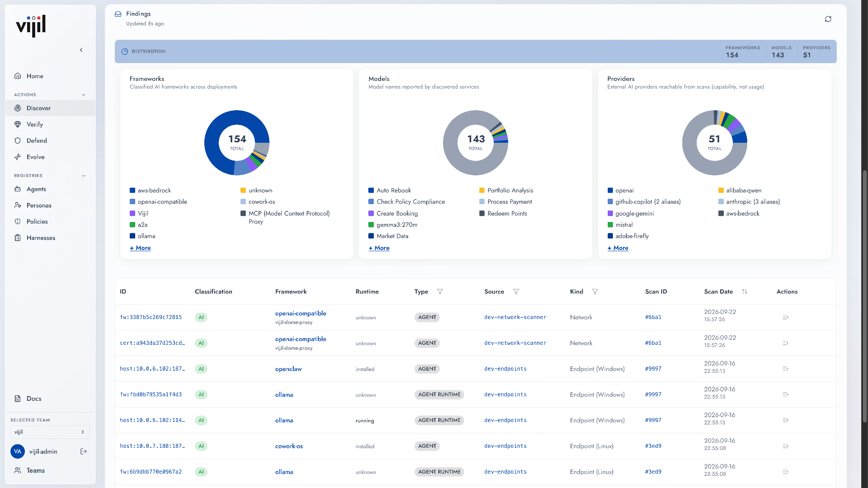Click the refresh findings icon
The width and height of the screenshot is (868, 488).
tap(828, 19)
